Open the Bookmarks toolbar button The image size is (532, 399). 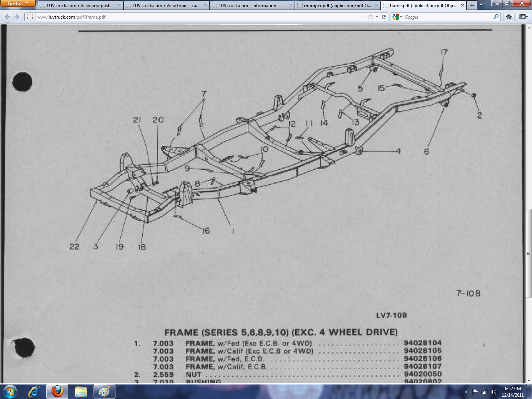click(523, 17)
